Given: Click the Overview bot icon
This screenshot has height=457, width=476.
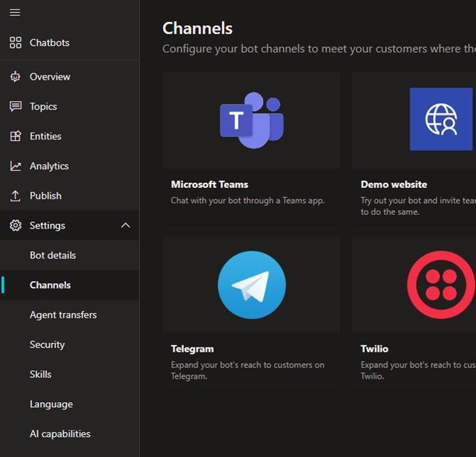Looking at the screenshot, I should 15,77.
